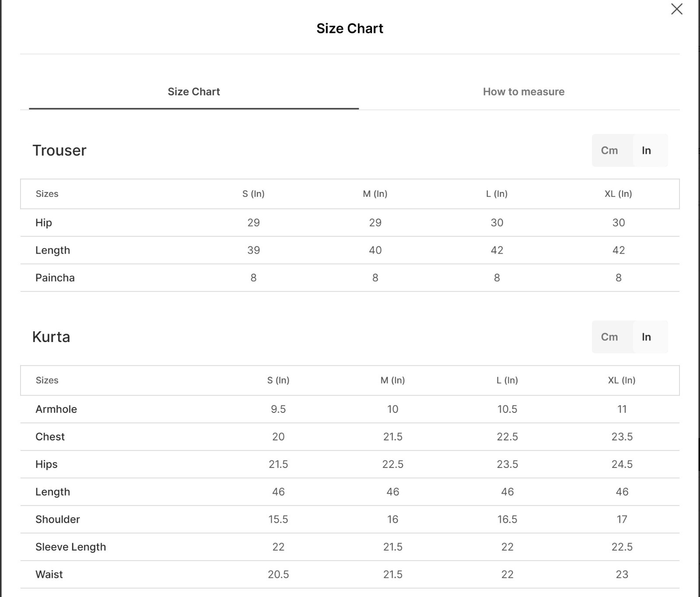This screenshot has height=597, width=700.
Task: Click the Shoulder row label
Action: [57, 520]
